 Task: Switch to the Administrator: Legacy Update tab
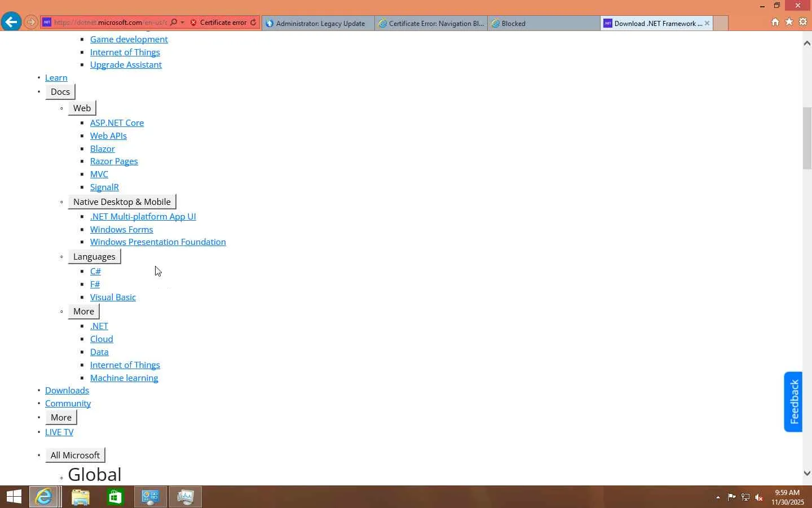pyautogui.click(x=318, y=23)
